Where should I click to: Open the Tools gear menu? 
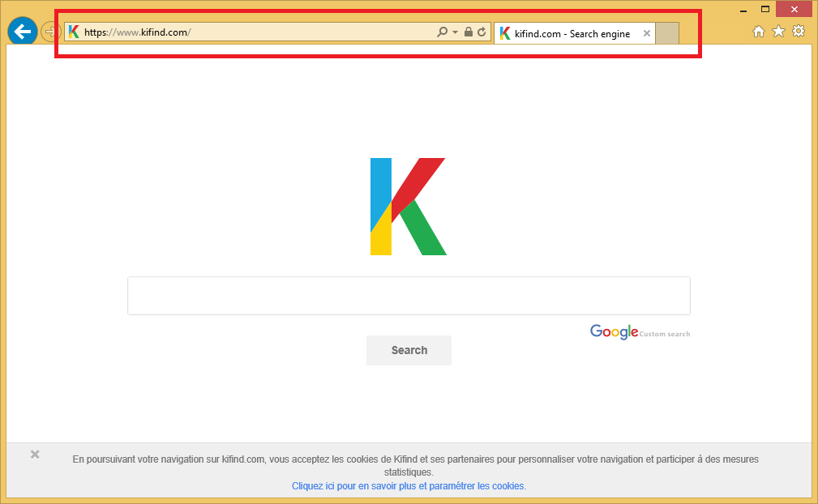799,32
